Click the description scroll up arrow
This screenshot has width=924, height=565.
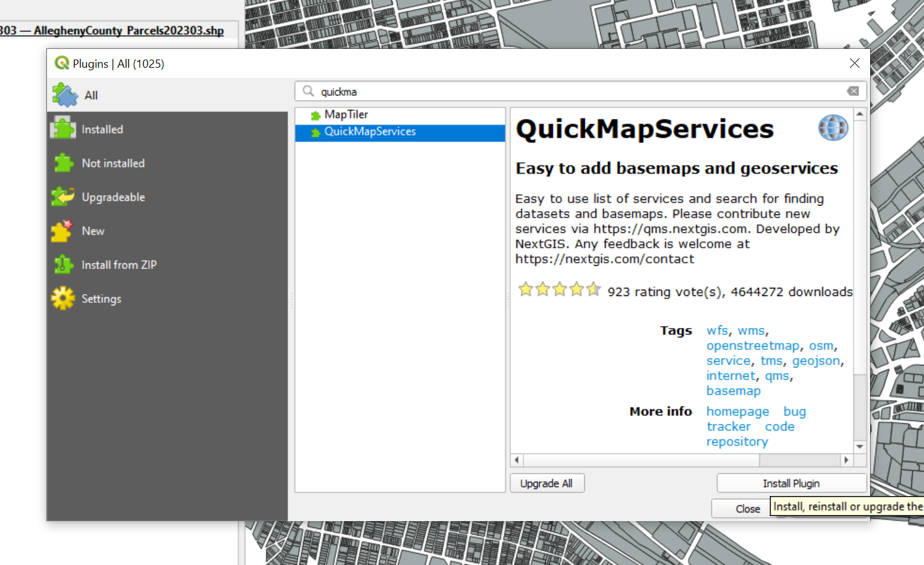tap(859, 114)
